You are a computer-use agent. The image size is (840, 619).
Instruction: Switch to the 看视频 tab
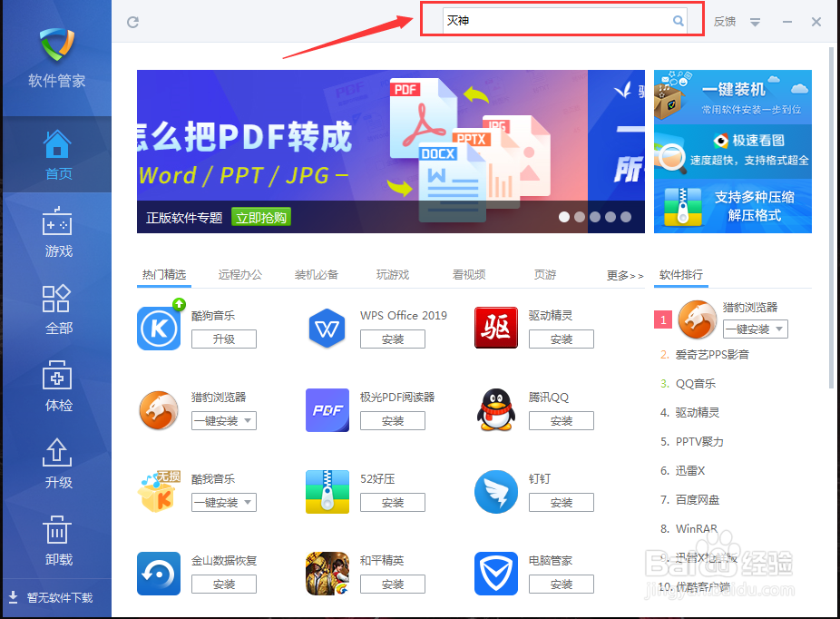click(469, 274)
